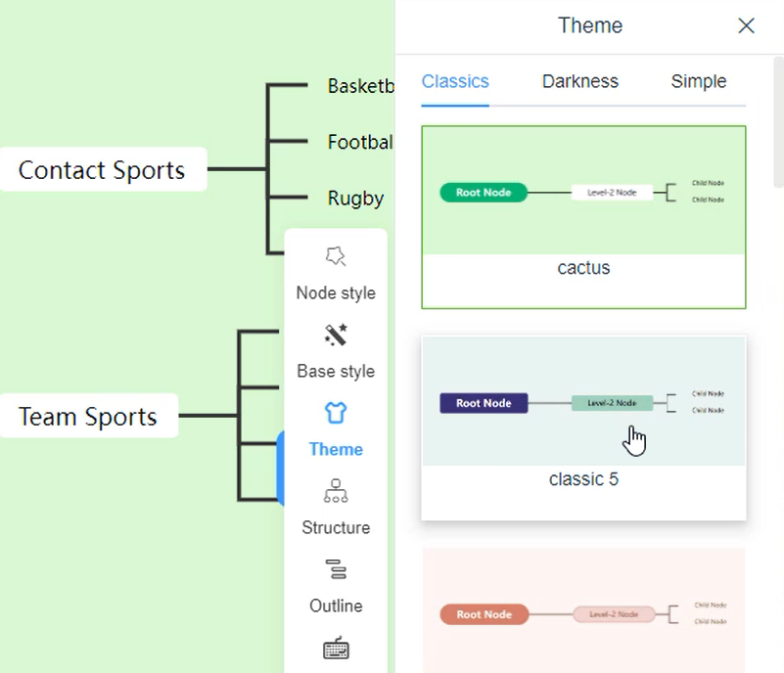Close the Theme panel
This screenshot has width=784, height=673.
point(746,26)
